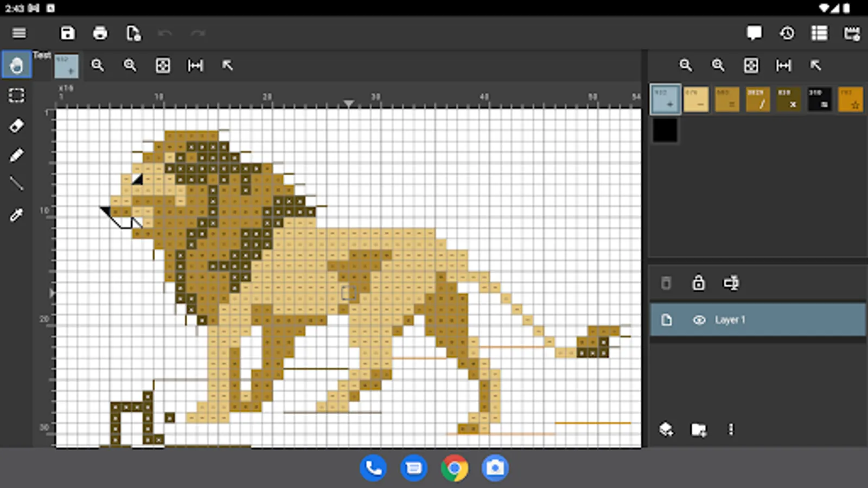Open the history clock icon
Screen dimensions: 868x488
[x=787, y=33]
